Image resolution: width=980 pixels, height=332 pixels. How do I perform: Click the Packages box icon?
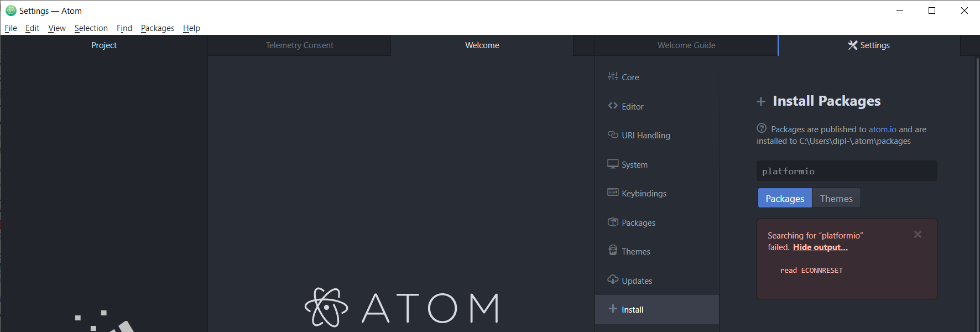(x=613, y=222)
